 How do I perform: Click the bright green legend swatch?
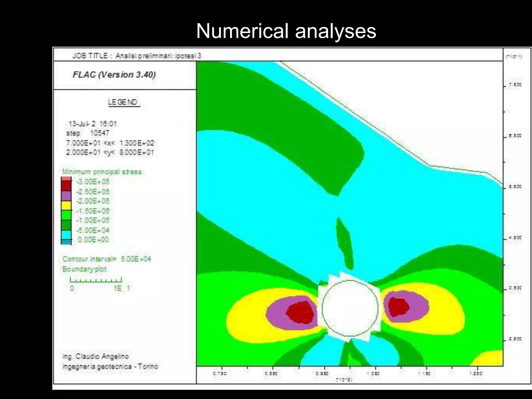[66, 215]
